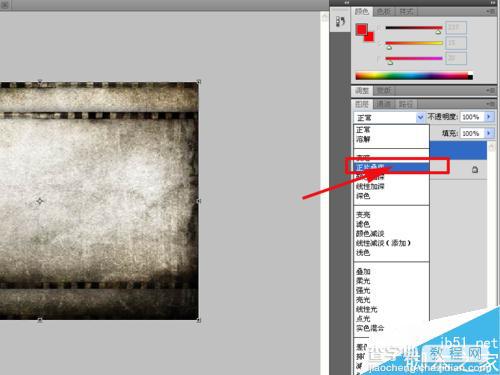Open the blend mode dropdown showing 正常
500x375 pixels.
[x=389, y=117]
